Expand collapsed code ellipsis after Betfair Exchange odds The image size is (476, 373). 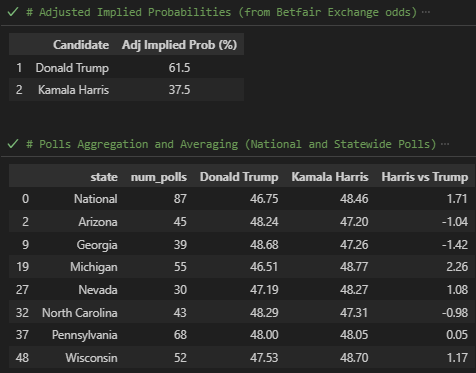426,12
